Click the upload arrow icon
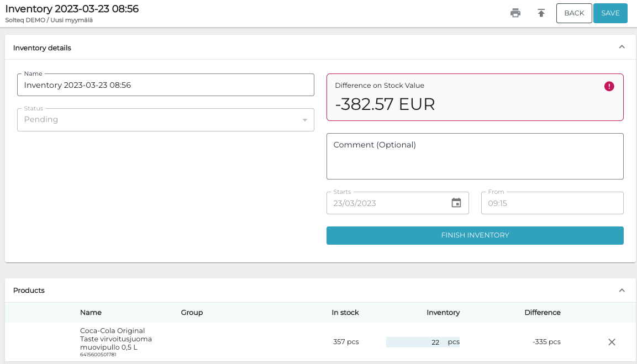637x364 pixels. [541, 13]
